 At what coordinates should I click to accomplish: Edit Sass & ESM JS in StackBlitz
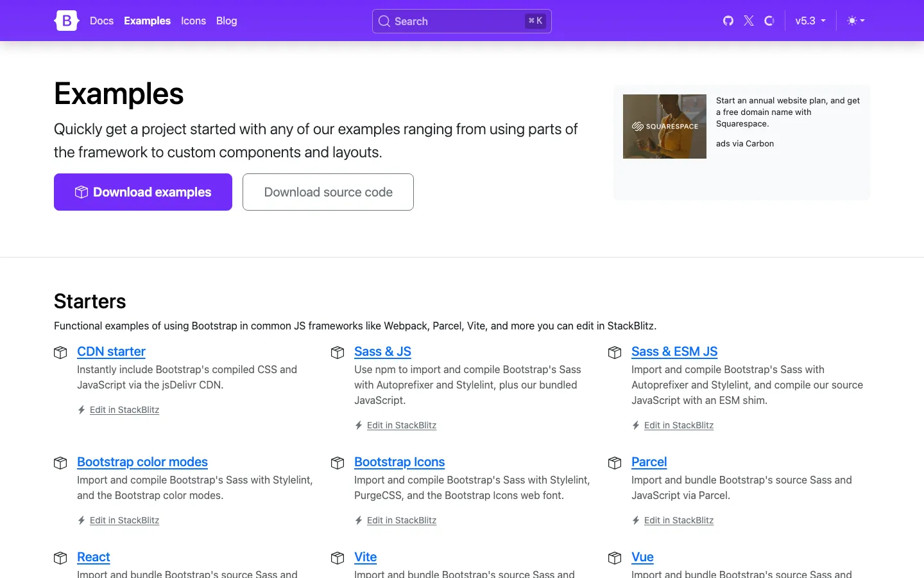pyautogui.click(x=679, y=425)
